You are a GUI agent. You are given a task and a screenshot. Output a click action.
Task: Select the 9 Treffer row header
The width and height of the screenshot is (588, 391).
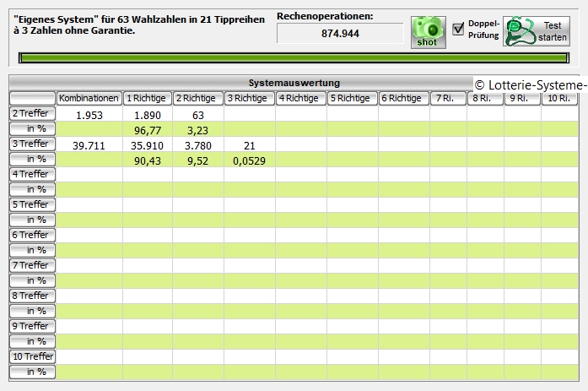(x=32, y=327)
